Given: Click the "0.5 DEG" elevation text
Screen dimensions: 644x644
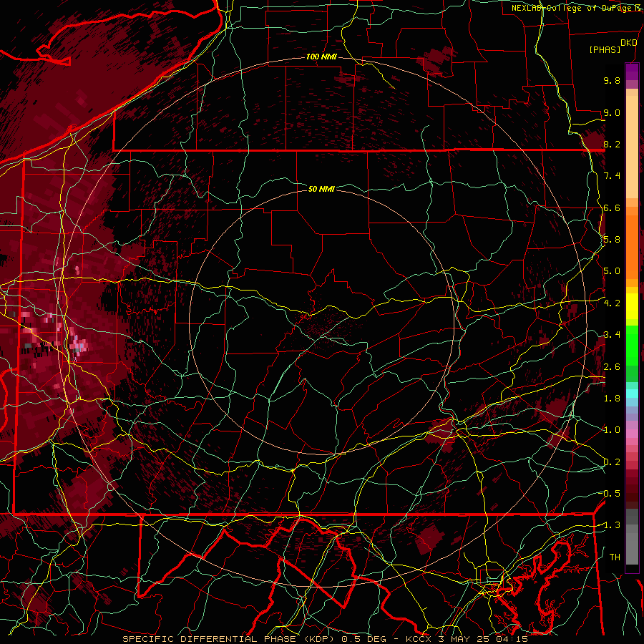Looking at the screenshot, I should pyautogui.click(x=364, y=639).
